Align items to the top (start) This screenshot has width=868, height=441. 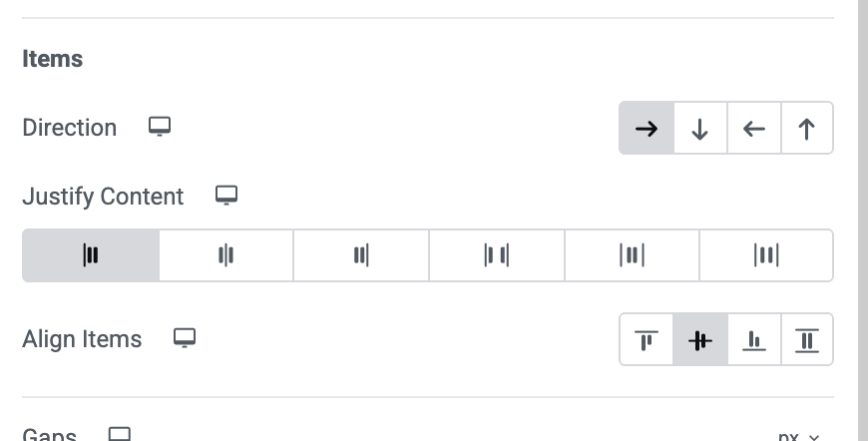[647, 340]
